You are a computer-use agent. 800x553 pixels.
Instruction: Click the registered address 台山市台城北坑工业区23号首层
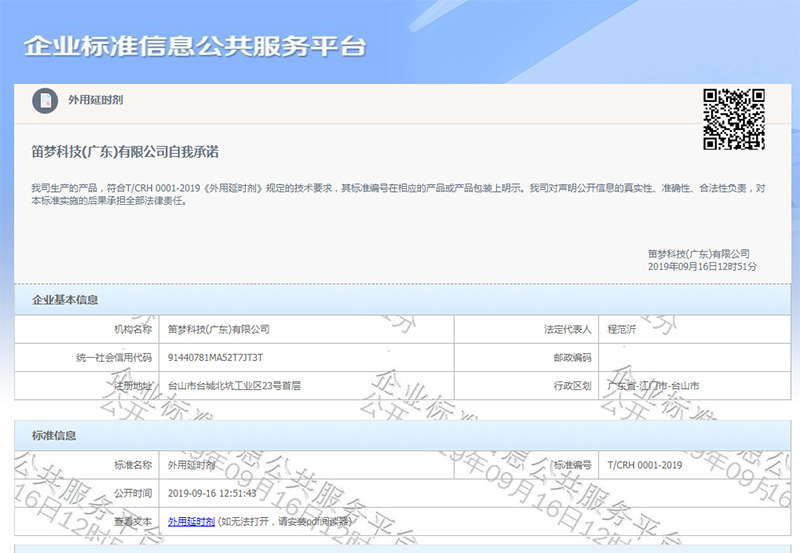coord(234,385)
